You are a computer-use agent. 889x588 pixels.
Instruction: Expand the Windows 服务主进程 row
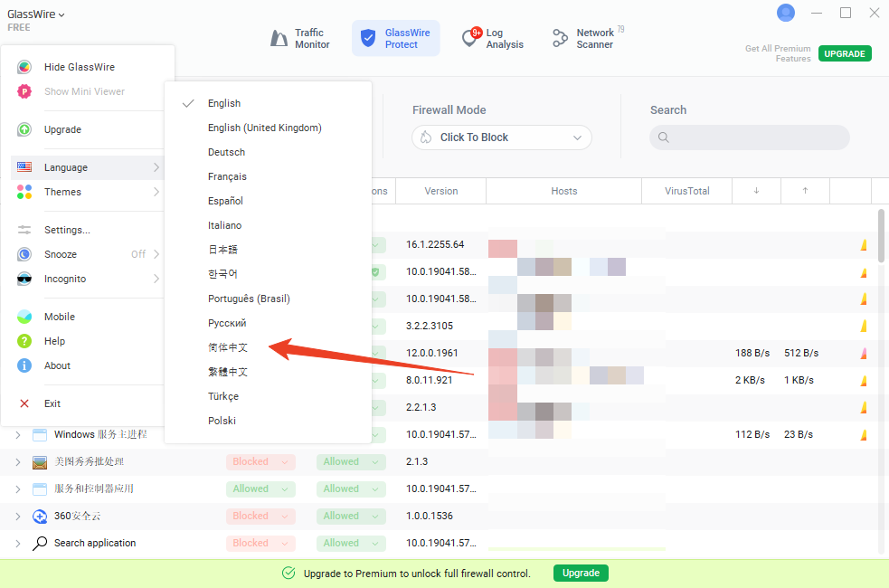point(17,435)
